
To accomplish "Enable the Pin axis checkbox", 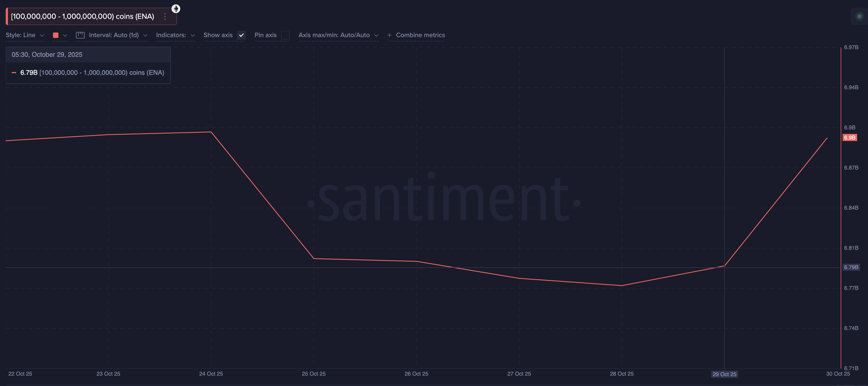I will click(x=285, y=35).
